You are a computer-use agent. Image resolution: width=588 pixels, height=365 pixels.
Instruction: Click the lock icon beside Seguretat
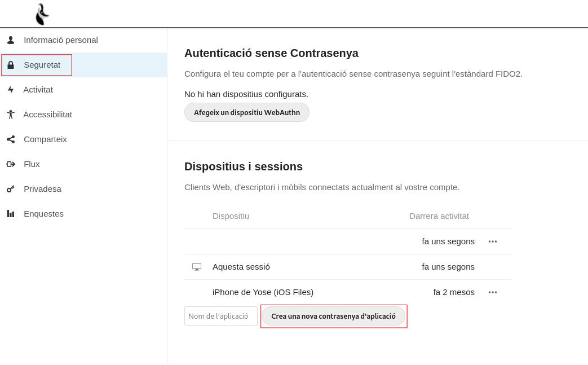click(x=11, y=65)
